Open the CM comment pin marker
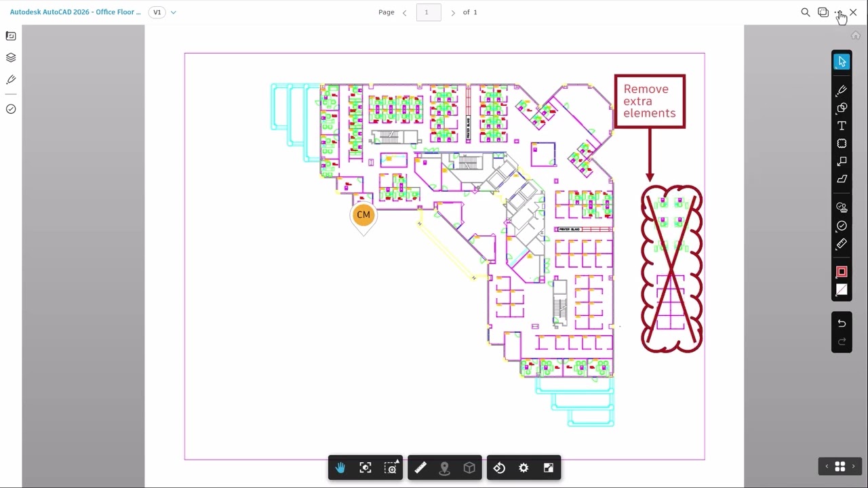The image size is (868, 488). (x=363, y=216)
